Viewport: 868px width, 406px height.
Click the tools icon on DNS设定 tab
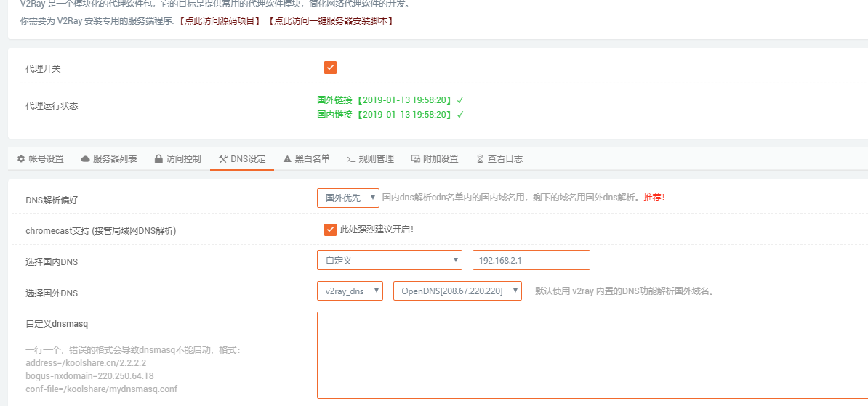223,159
